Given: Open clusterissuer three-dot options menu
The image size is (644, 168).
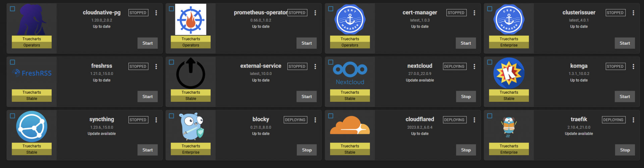Looking at the screenshot, I should point(633,13).
